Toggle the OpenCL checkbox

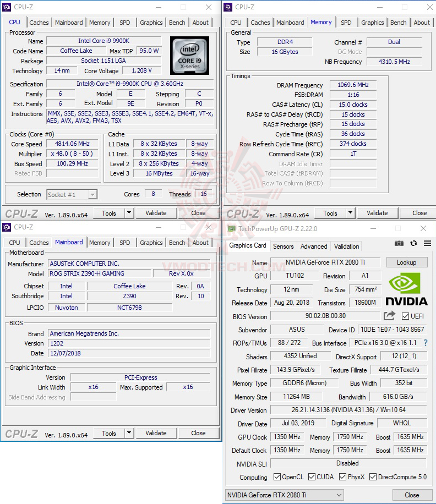(x=277, y=476)
